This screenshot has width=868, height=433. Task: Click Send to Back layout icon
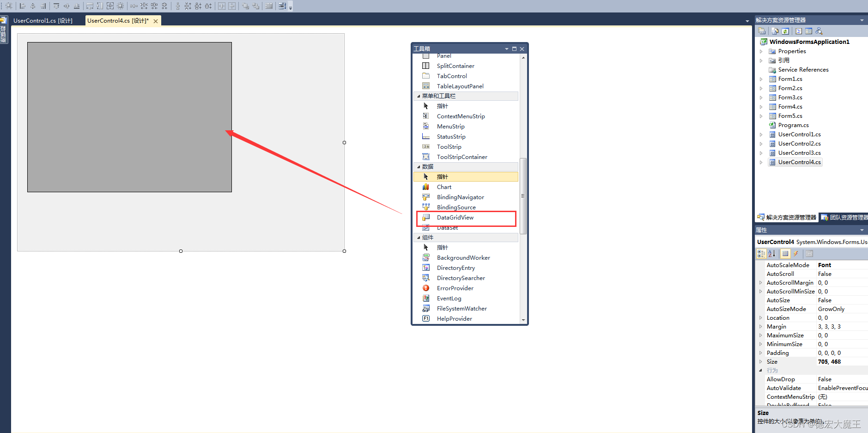coord(255,6)
